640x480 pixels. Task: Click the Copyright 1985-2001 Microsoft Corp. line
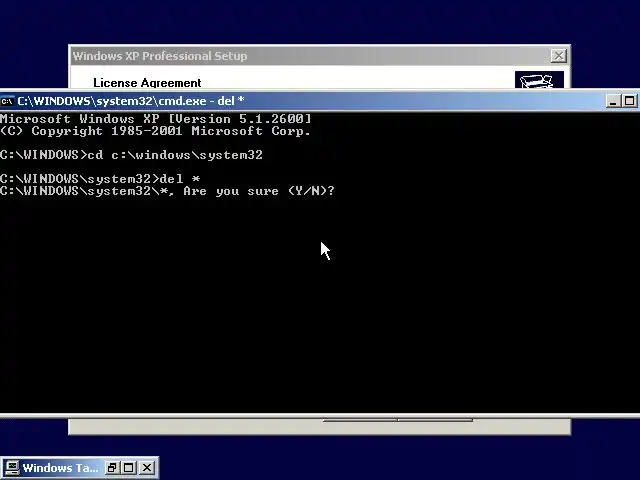coord(156,131)
